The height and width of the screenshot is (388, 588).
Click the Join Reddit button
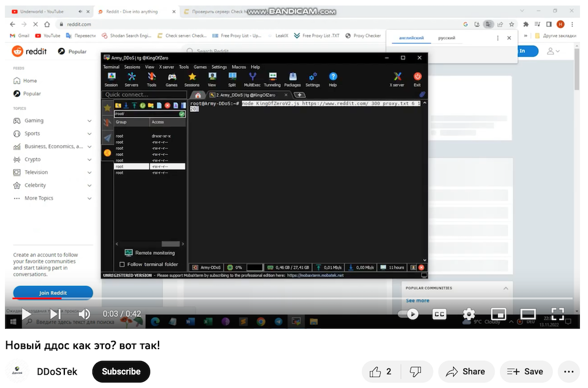[53, 293]
